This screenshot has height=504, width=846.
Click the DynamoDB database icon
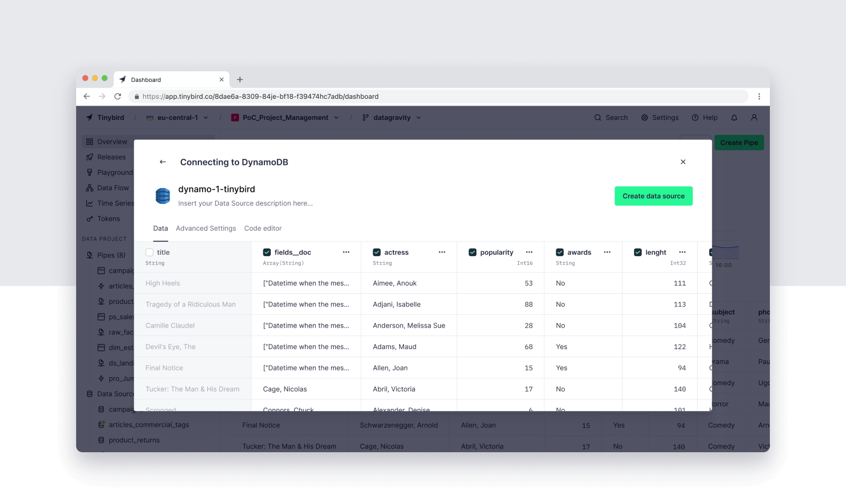coord(163,196)
